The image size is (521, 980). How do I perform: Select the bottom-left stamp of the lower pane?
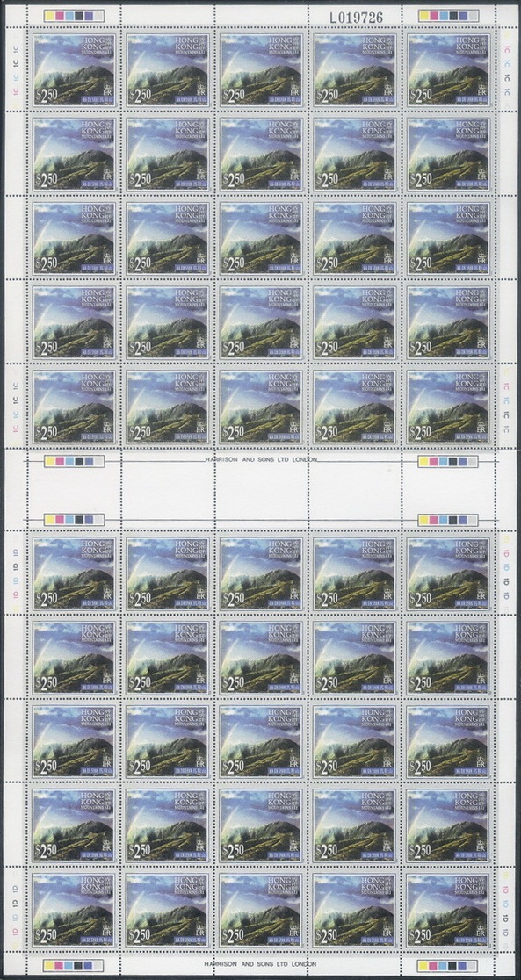(74, 910)
